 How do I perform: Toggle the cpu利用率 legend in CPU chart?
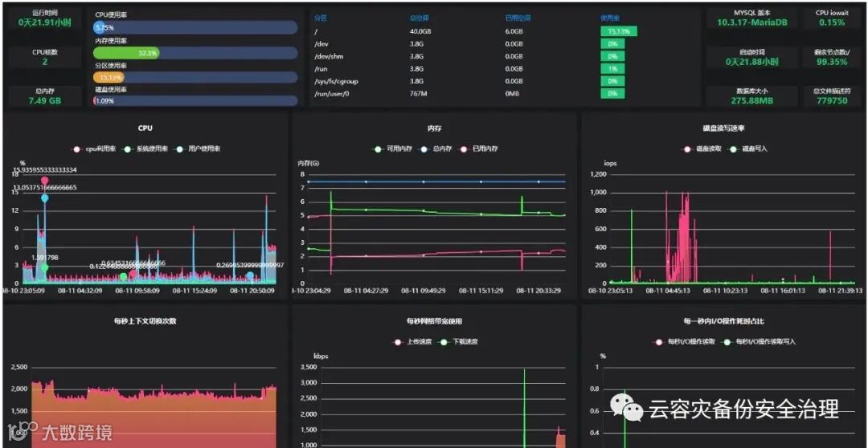[x=95, y=149]
